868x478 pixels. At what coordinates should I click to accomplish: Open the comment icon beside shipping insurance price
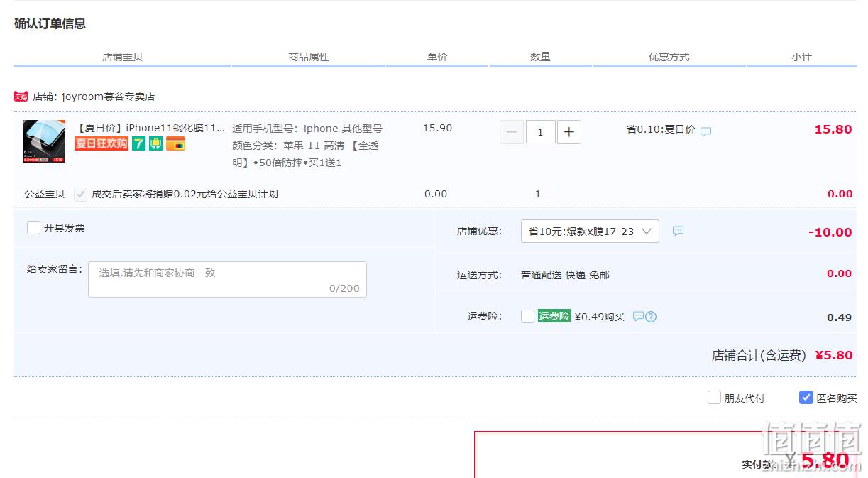(638, 316)
